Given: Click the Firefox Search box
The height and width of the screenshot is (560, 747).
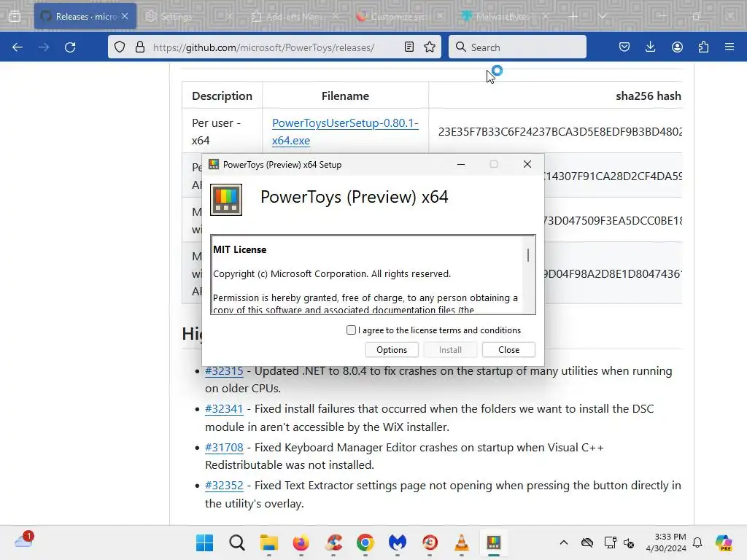Looking at the screenshot, I should 517,47.
